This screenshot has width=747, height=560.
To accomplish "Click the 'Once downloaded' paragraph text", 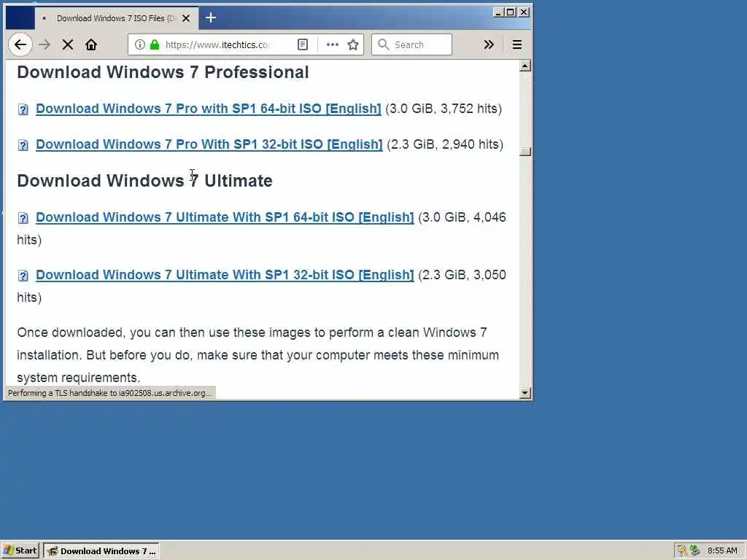I will coord(258,355).
